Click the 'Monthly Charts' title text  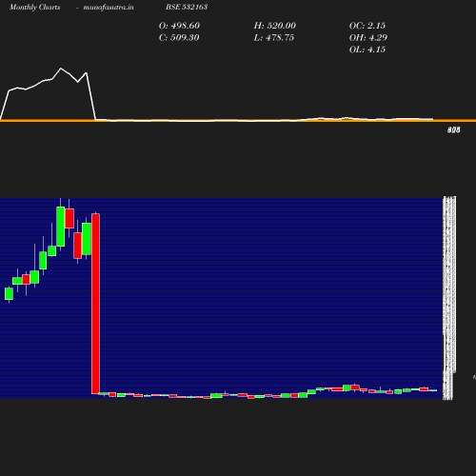(34, 7)
